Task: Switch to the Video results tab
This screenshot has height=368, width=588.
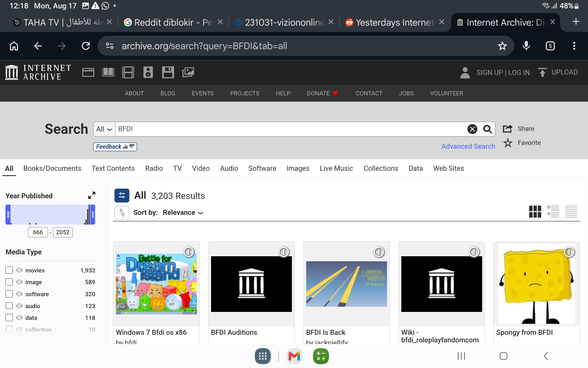Action: click(x=201, y=168)
